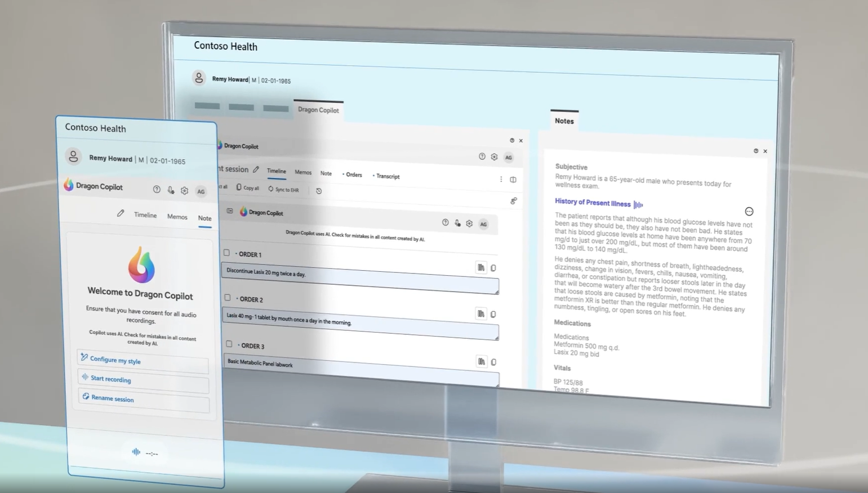
Task: Open the History of Present Illness link
Action: pyautogui.click(x=593, y=203)
